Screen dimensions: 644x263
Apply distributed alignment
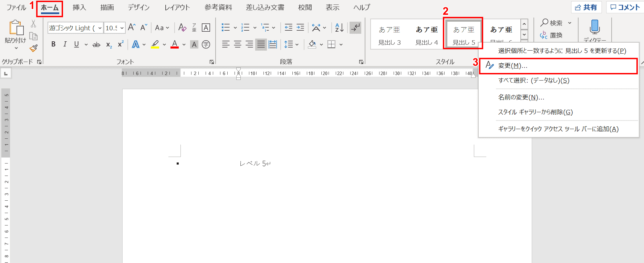point(273,44)
